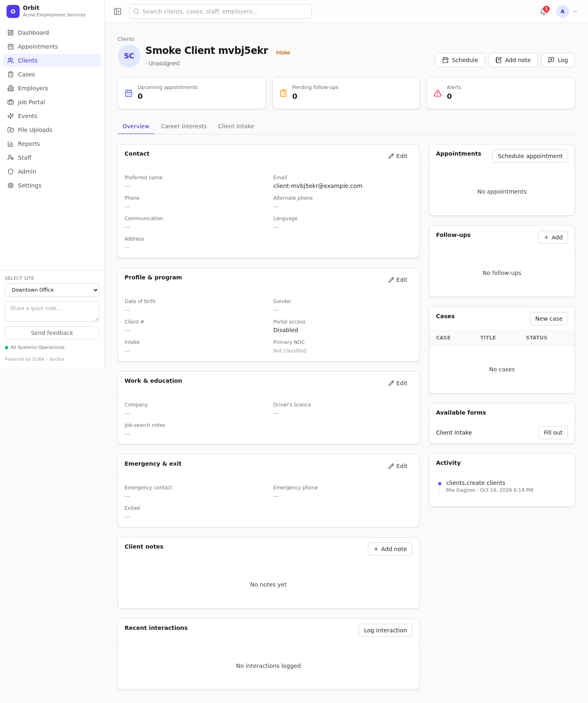Edit the Emergency & exit section

point(398,466)
